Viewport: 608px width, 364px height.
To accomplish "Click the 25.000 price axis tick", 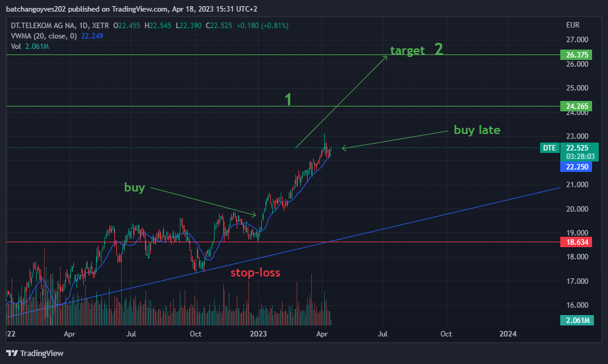I will [577, 88].
